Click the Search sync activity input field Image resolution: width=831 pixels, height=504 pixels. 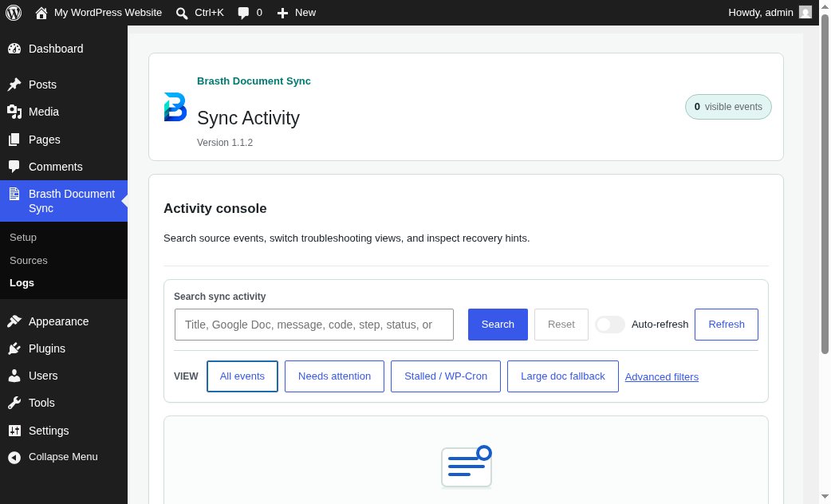tap(313, 325)
